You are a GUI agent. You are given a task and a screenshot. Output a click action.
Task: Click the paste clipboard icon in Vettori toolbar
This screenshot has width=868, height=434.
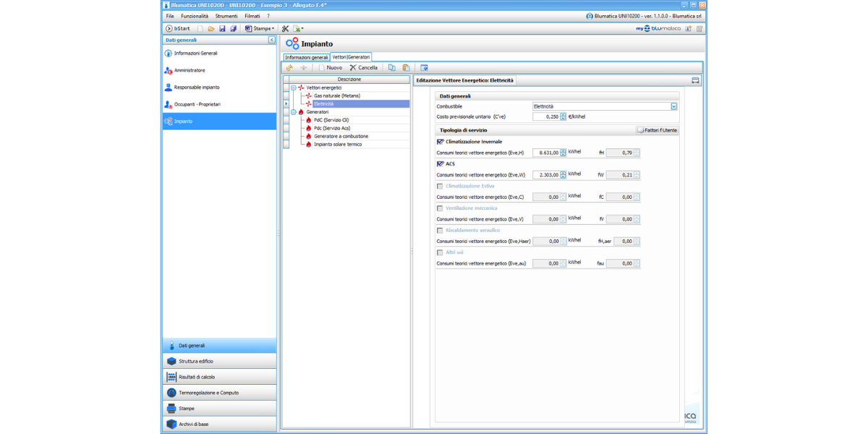406,68
